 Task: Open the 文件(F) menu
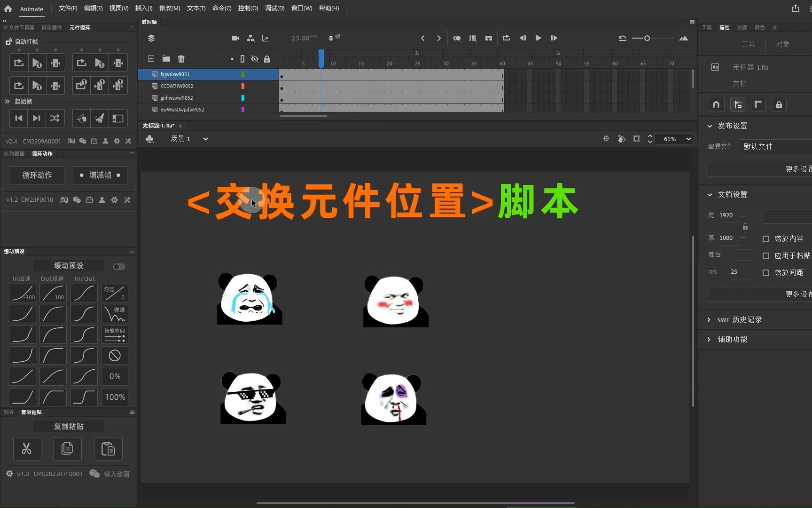[x=68, y=8]
